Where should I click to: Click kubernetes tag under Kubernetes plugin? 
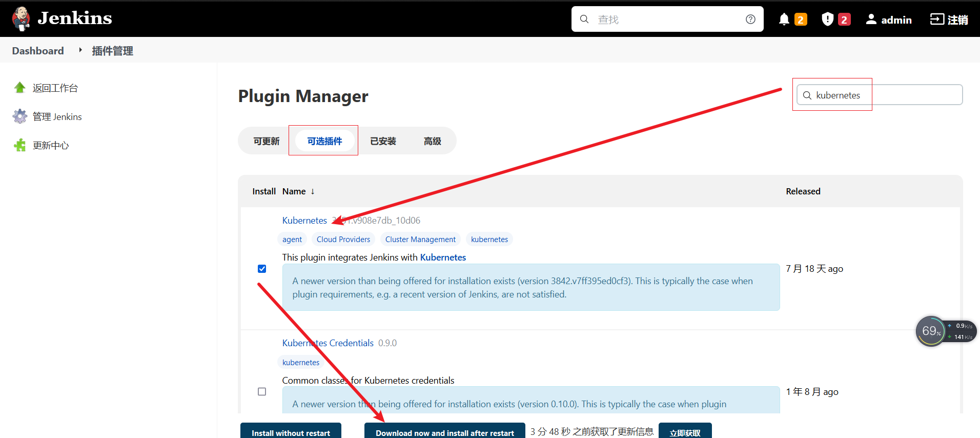click(489, 240)
